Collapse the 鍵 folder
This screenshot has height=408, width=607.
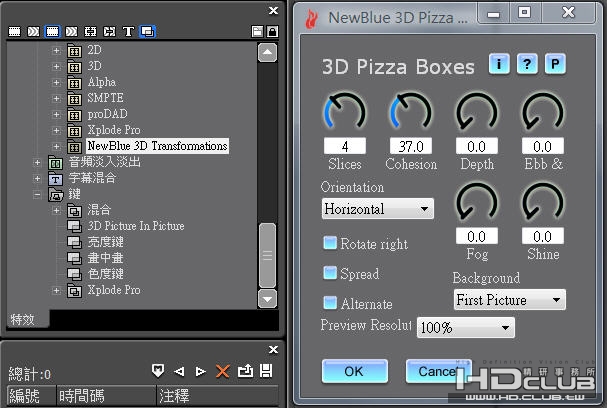point(37,195)
